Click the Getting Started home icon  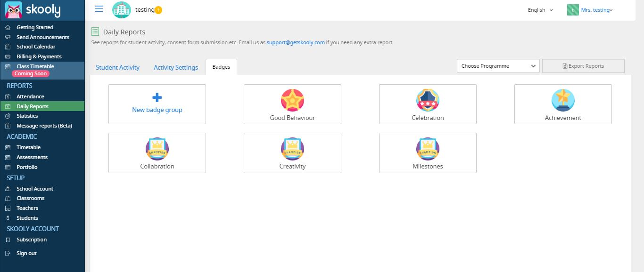(x=8, y=27)
